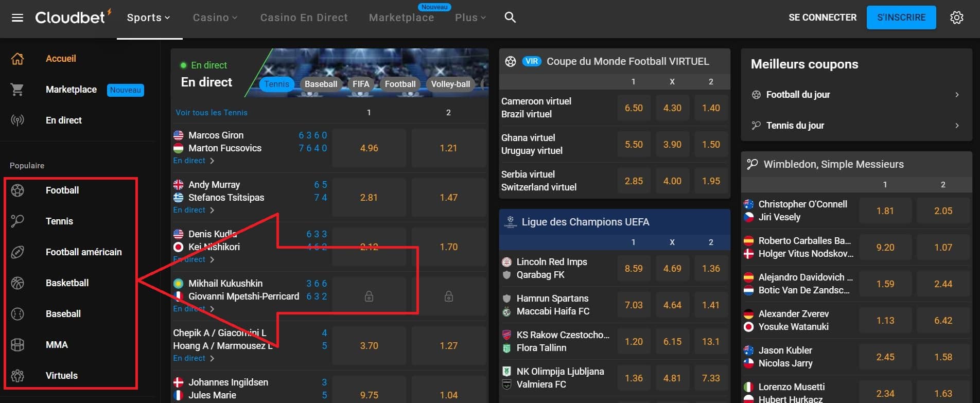Open the Virtuels sidebar link
The image size is (980, 403).
[x=62, y=376]
